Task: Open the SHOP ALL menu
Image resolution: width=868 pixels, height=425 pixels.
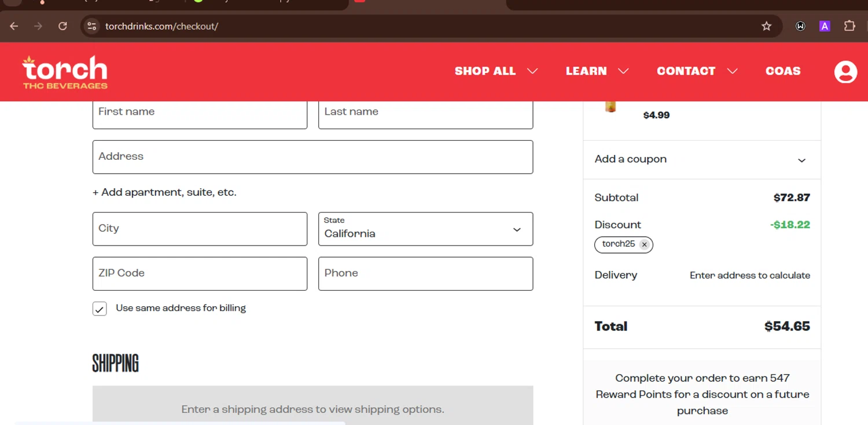Action: 485,71
